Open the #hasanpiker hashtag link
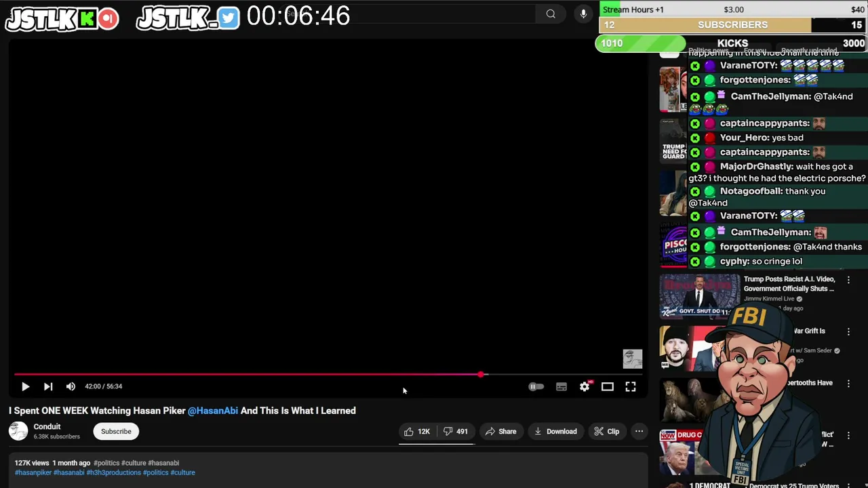Viewport: 868px width, 488px height. (x=33, y=472)
